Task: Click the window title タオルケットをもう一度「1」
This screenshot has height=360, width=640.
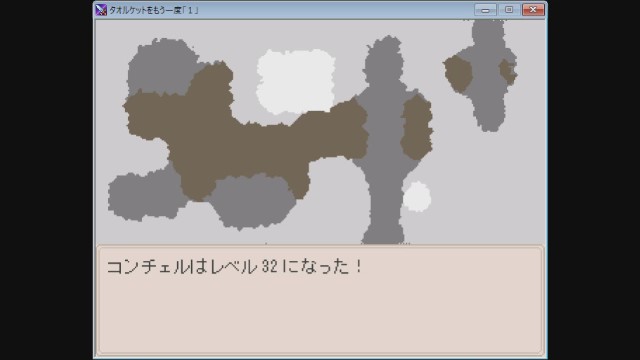Action: [154, 10]
